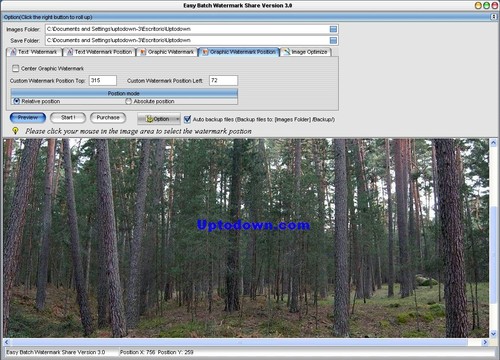The width and height of the screenshot is (500, 360).
Task: Enable Center Graphic Watermark checkbox
Action: pyautogui.click(x=15, y=68)
